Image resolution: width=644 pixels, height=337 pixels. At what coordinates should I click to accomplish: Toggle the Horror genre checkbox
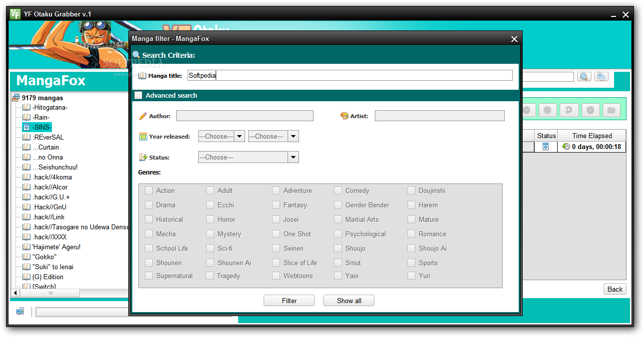point(210,219)
